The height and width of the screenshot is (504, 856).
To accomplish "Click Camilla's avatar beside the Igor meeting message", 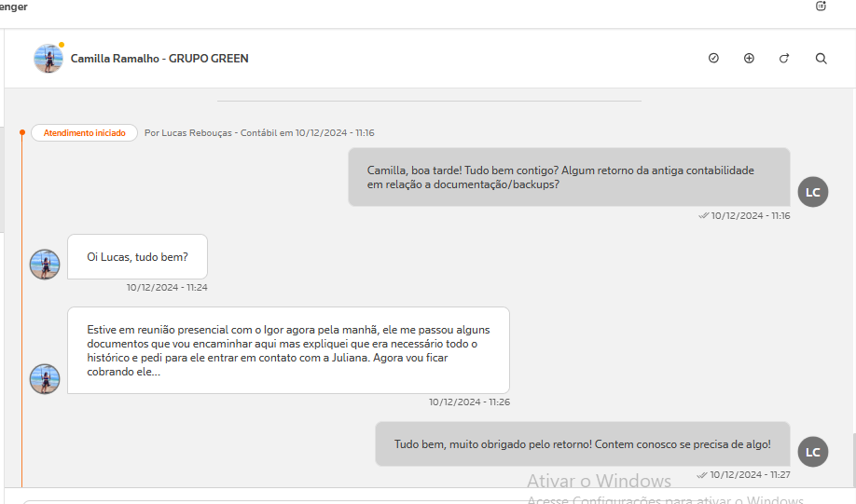I will [x=45, y=379].
